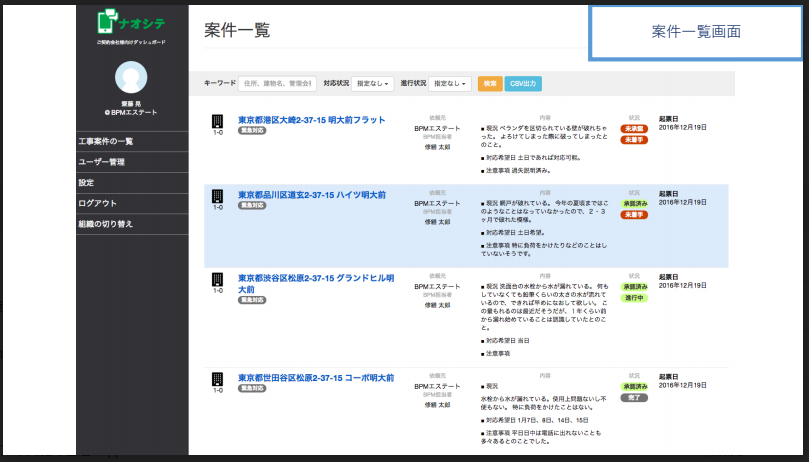Click the user avatar profile picture

[x=131, y=77]
